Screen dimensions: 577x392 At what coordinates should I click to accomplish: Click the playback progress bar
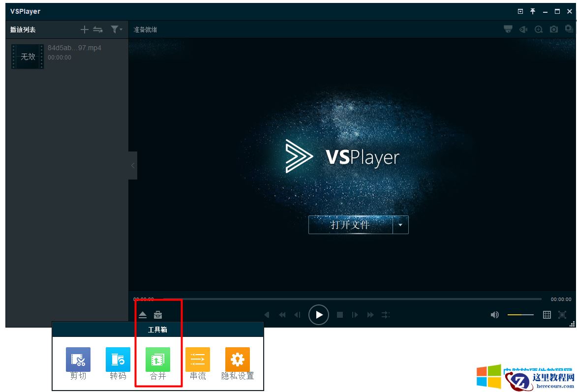coord(353,299)
